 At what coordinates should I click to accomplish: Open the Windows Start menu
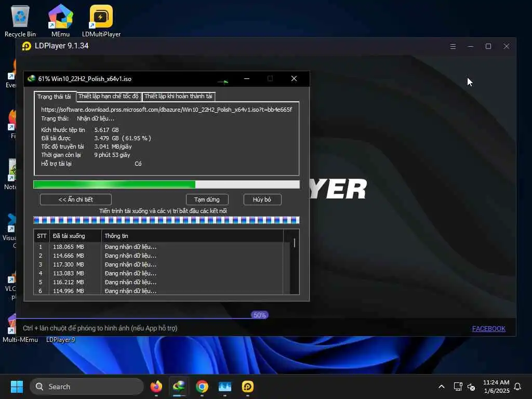click(17, 387)
